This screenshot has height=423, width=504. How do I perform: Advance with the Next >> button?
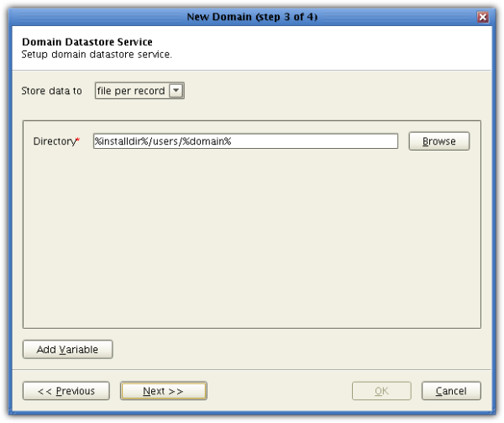click(164, 391)
